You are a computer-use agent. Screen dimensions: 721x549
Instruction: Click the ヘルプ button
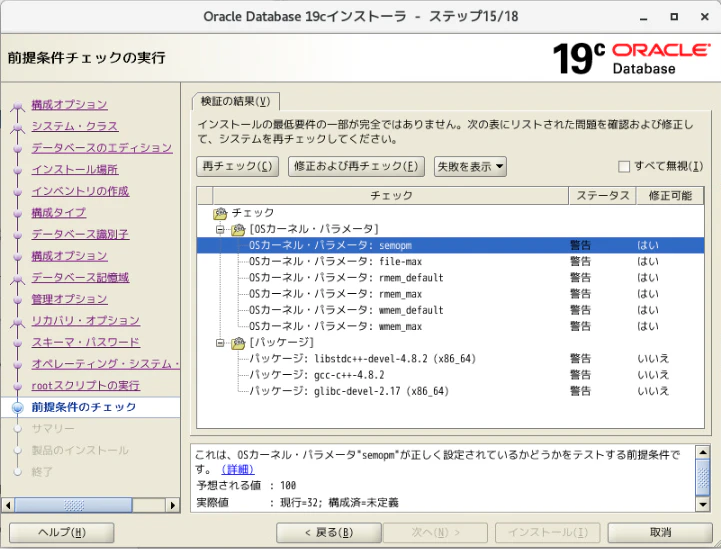pyautogui.click(x=62, y=532)
